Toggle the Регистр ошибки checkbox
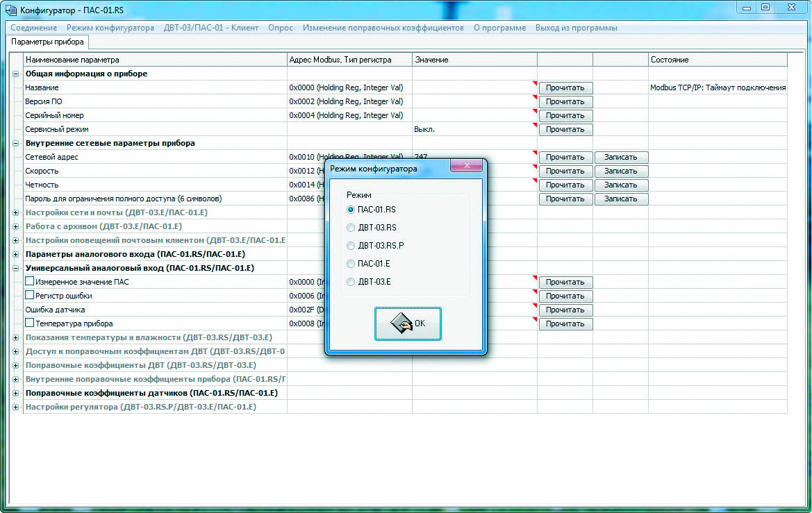The width and height of the screenshot is (812, 513). click(30, 295)
